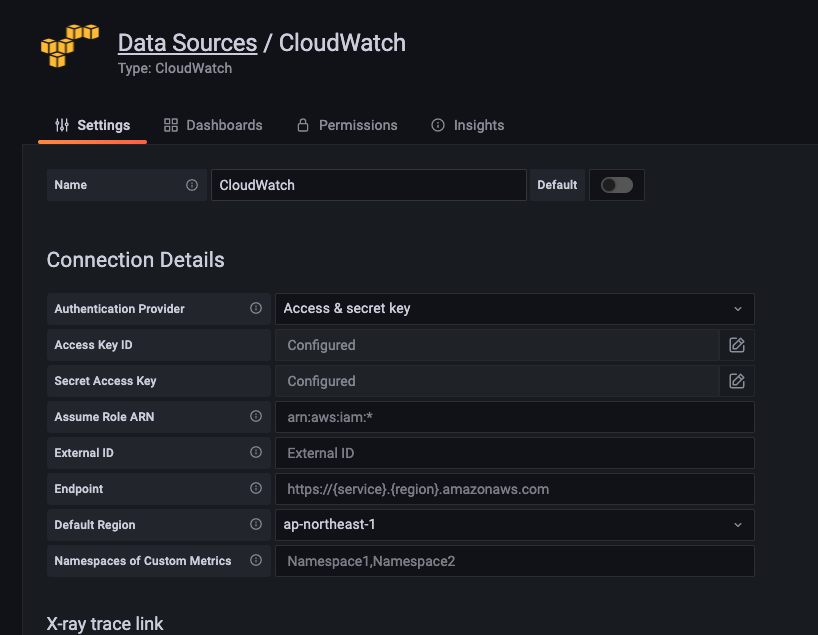
Task: Click the Data Sources breadcrumb link
Action: point(187,43)
